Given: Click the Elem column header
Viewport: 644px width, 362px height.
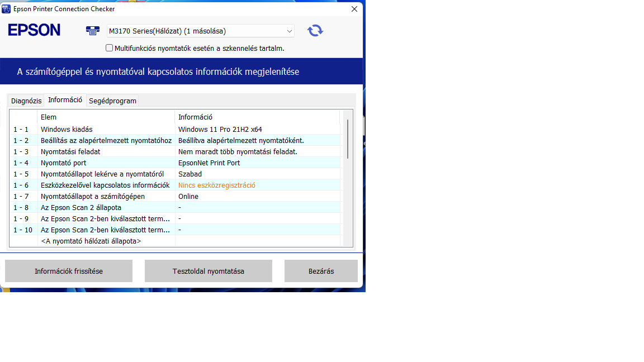Looking at the screenshot, I should pyautogui.click(x=106, y=117).
